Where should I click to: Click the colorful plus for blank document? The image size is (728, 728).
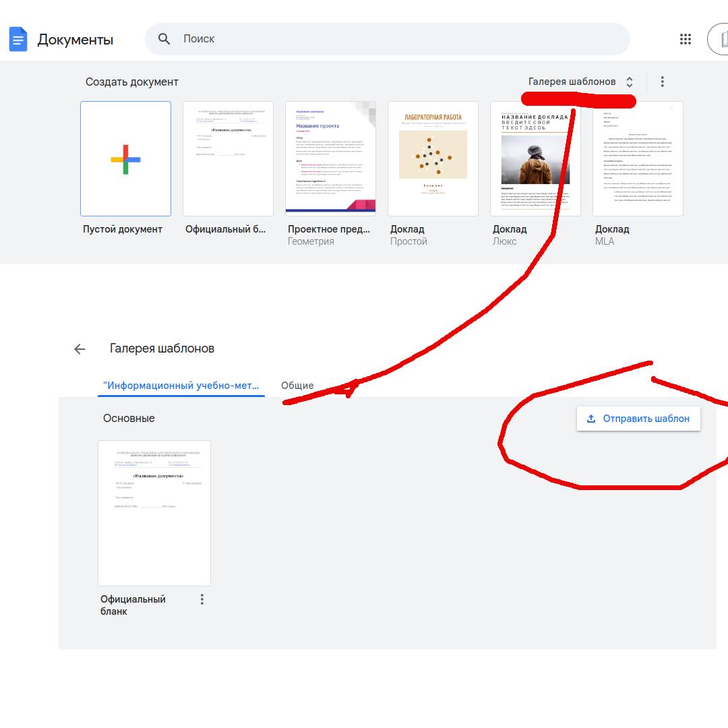(125, 159)
